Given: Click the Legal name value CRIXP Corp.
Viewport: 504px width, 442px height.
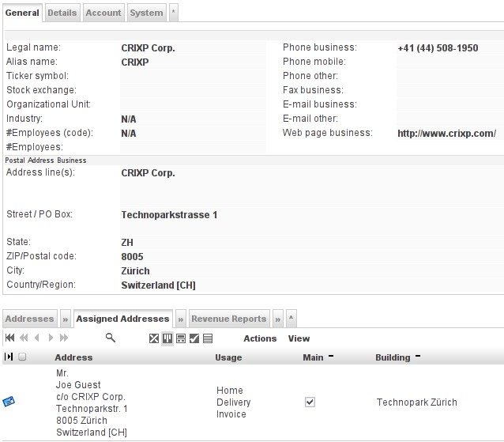Looking at the screenshot, I should (149, 48).
